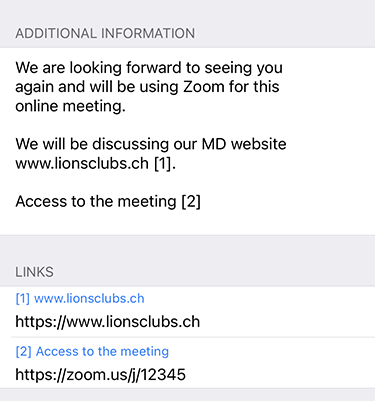
Task: Click the We are looking forward line
Action: click(149, 68)
